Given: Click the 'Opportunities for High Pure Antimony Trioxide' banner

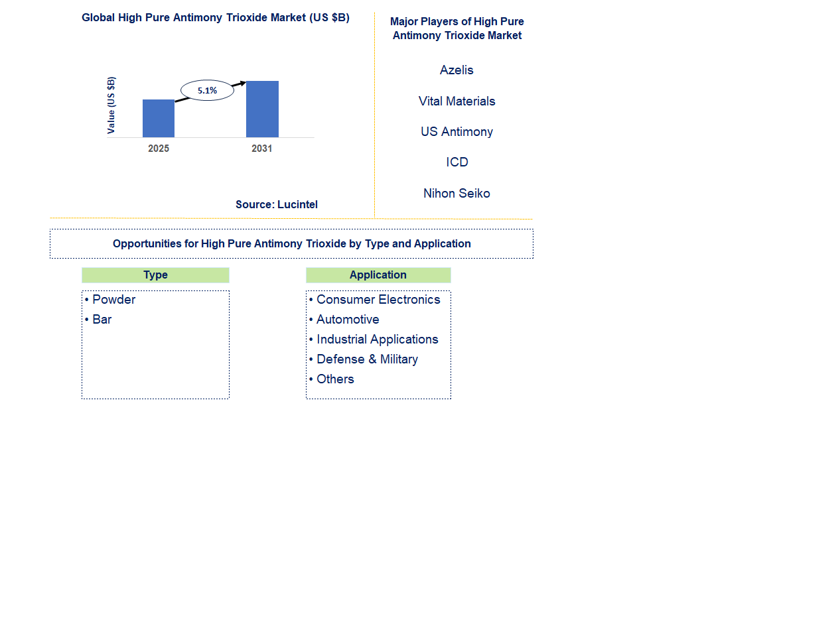Looking at the screenshot, I should pos(291,244).
